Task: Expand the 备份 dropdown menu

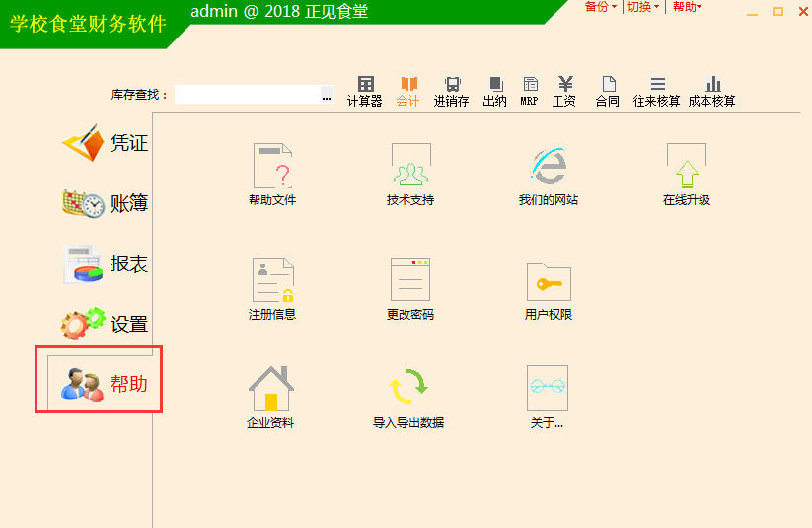Action: 601,7
